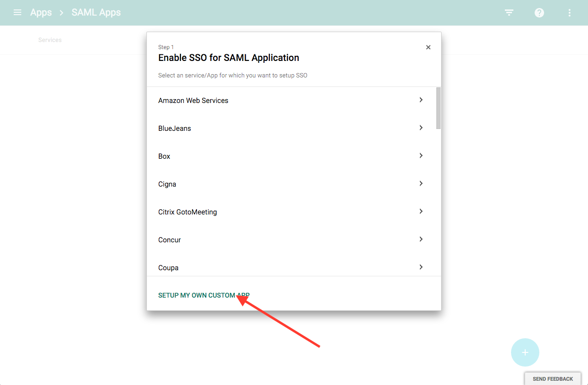Click SAML Apps breadcrumb

tap(96, 12)
